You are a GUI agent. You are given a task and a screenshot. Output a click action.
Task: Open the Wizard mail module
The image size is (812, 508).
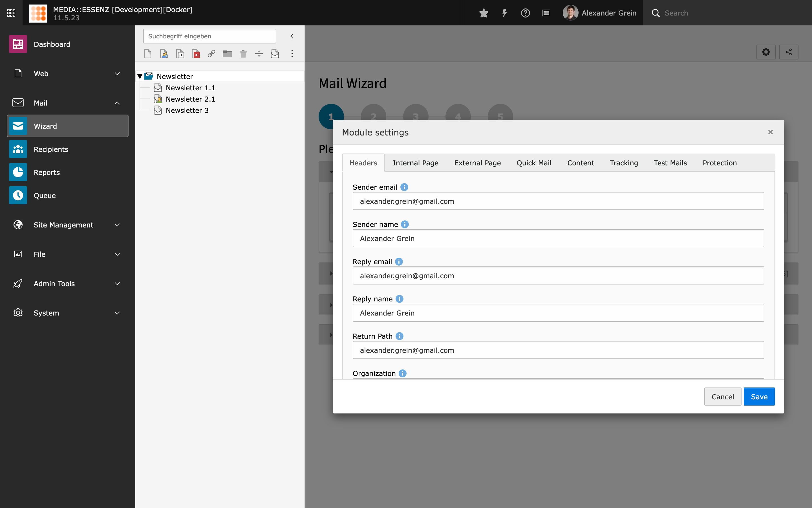pyautogui.click(x=67, y=126)
